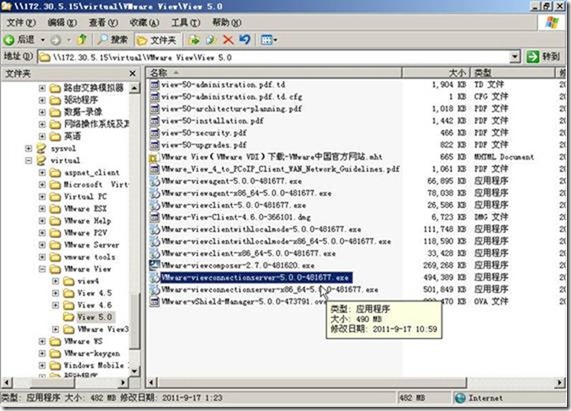This screenshot has width=571, height=411.
Task: Click the Go (转到) button
Action: [543, 57]
